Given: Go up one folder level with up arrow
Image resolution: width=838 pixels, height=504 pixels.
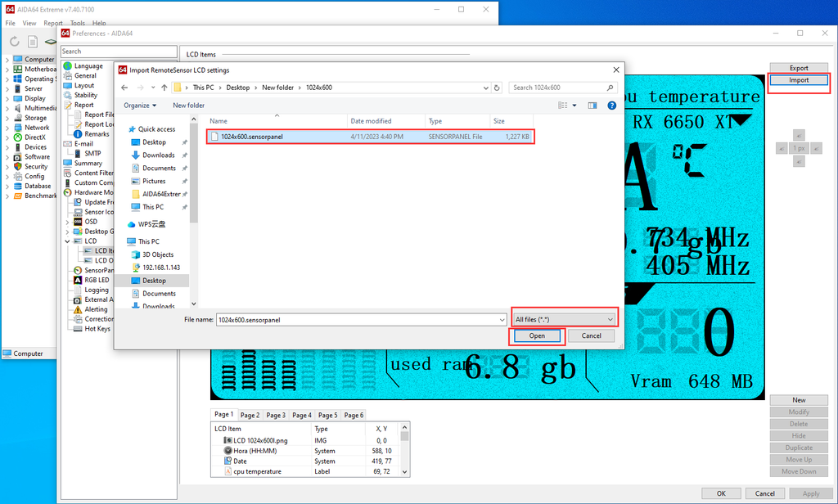Looking at the screenshot, I should coord(164,88).
